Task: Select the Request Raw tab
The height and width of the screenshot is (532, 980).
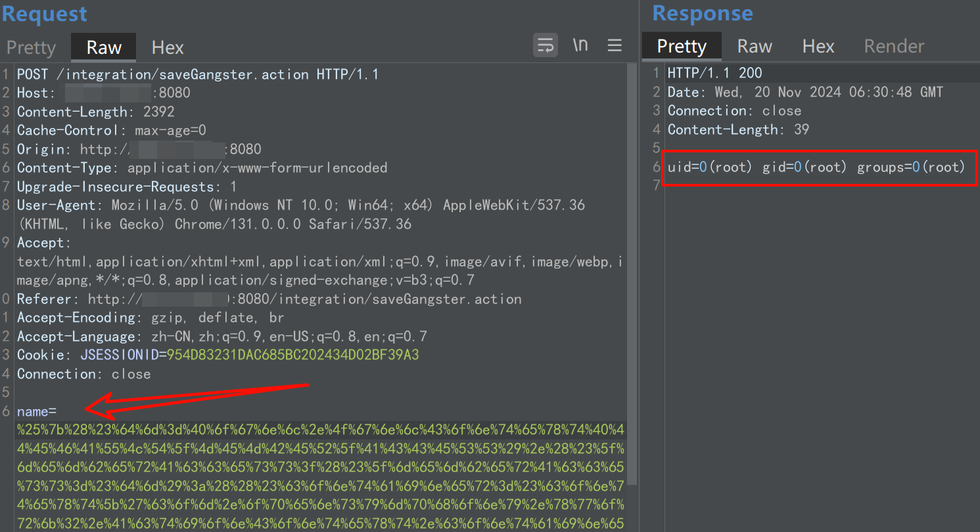Action: [x=104, y=47]
